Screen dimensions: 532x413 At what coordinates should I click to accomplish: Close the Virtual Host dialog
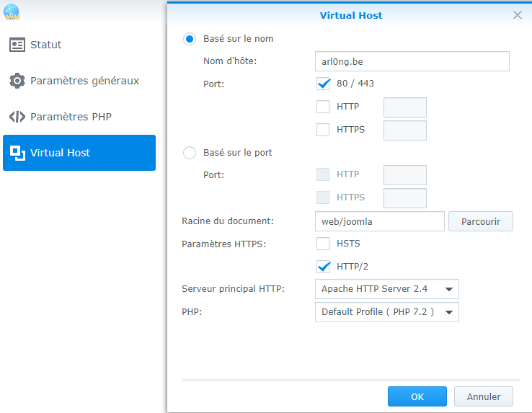(518, 15)
